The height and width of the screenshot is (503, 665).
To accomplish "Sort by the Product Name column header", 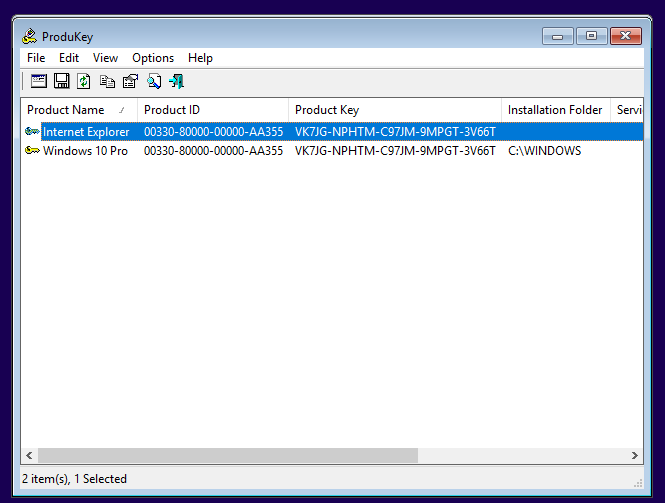I will coord(79,110).
